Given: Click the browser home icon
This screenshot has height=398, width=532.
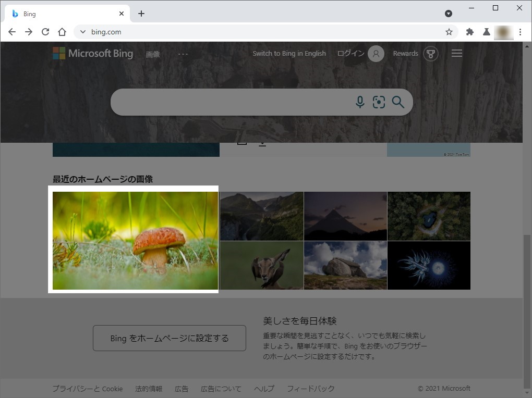Looking at the screenshot, I should [62, 32].
